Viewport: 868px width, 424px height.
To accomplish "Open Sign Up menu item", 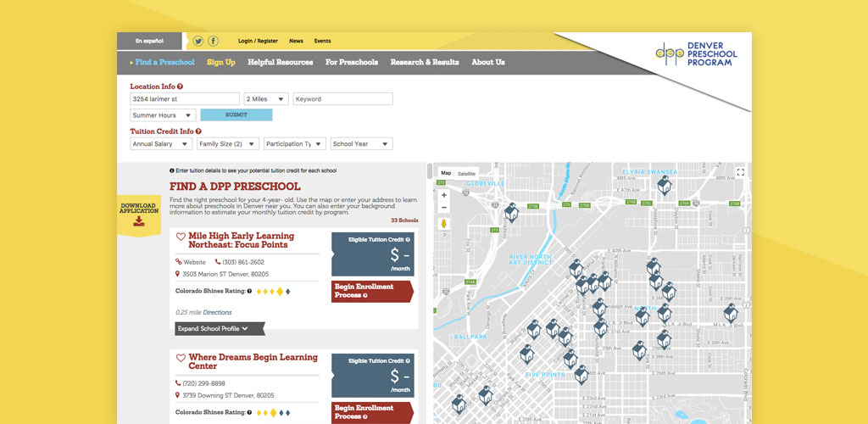I will tap(221, 63).
